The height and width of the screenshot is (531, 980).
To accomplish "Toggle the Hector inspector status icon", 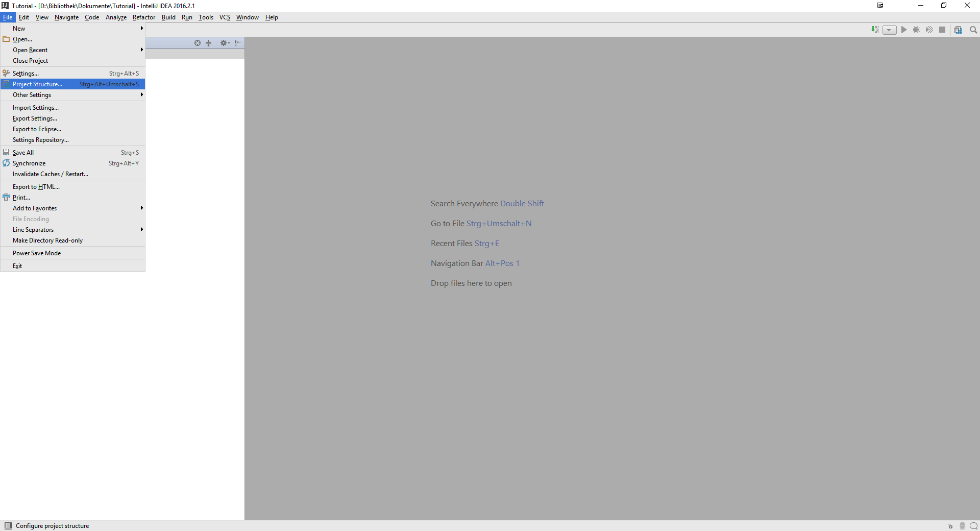I will pos(962,526).
